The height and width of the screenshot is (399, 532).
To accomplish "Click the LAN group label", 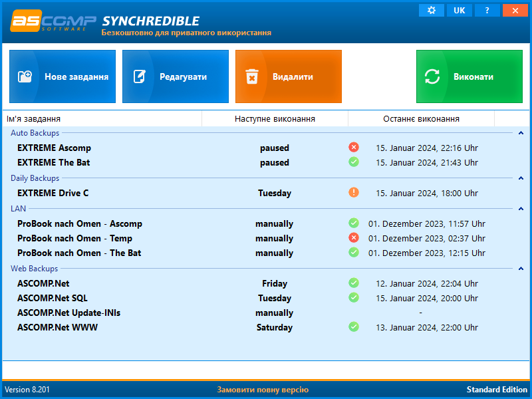I will (19, 209).
